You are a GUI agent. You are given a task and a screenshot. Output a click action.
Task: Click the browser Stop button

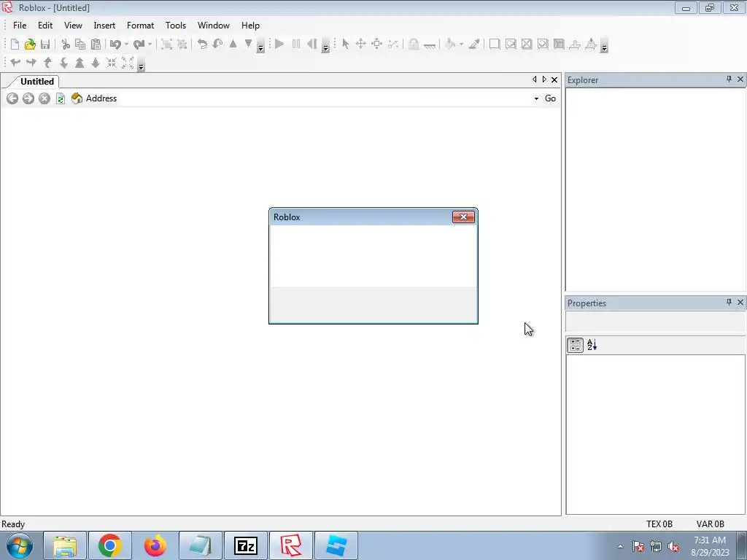pos(44,98)
